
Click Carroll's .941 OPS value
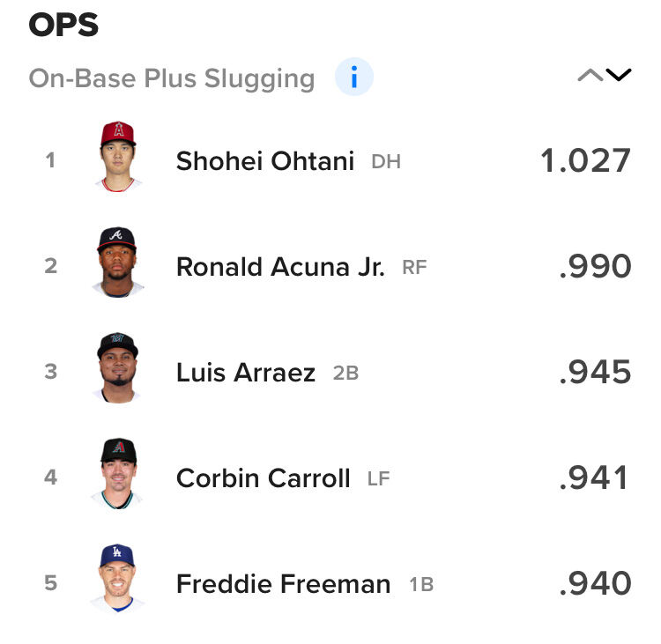point(594,478)
